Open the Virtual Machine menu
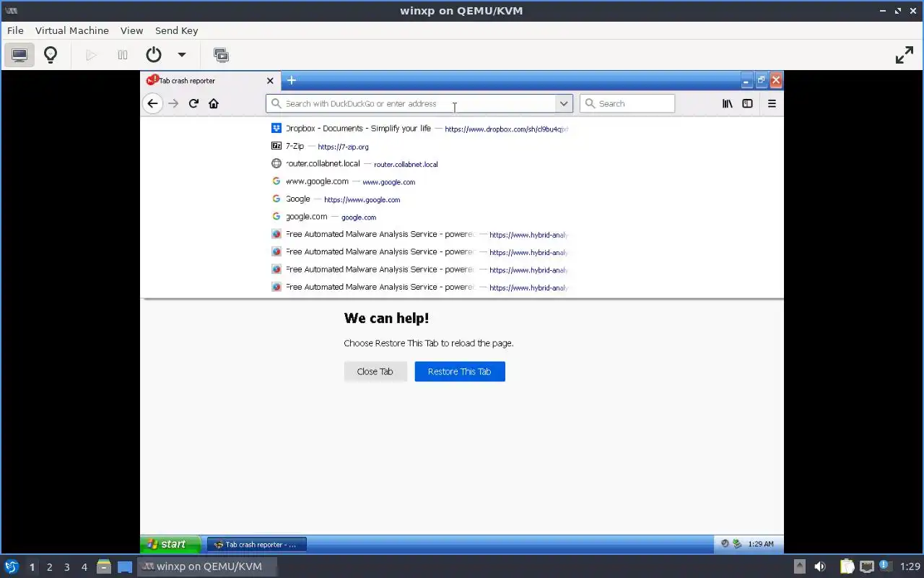This screenshot has height=578, width=924. point(72,30)
